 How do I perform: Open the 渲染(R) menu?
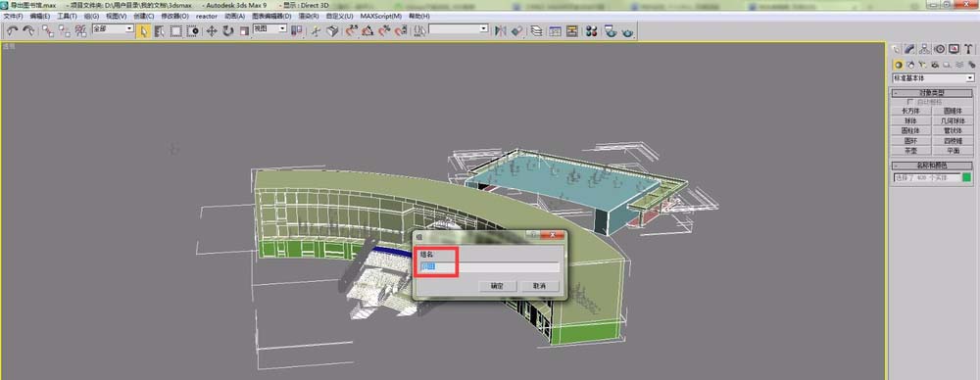pyautogui.click(x=308, y=16)
